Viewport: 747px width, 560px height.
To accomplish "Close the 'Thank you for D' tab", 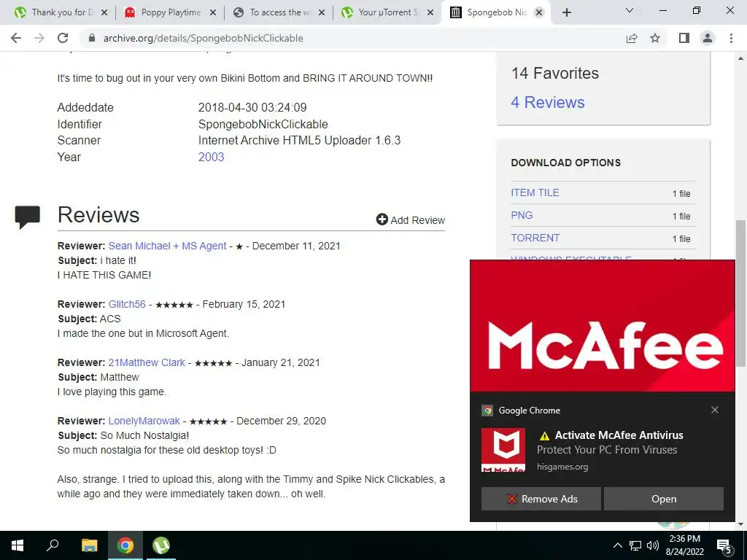I will [104, 12].
